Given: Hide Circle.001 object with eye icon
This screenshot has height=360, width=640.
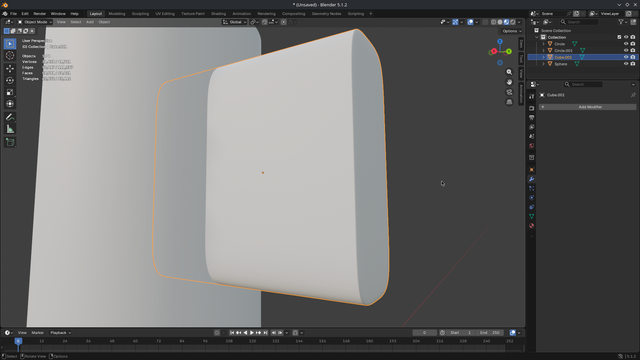Looking at the screenshot, I should (x=626, y=51).
